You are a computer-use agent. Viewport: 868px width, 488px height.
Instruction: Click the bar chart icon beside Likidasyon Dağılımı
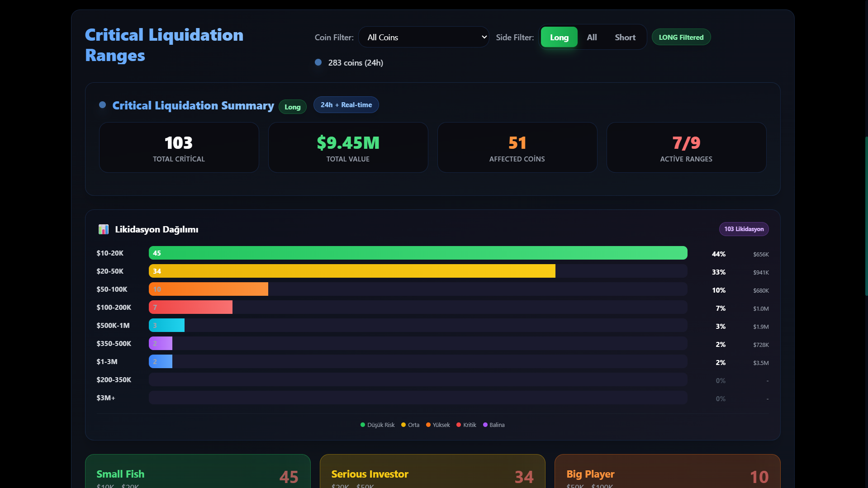[x=103, y=229]
